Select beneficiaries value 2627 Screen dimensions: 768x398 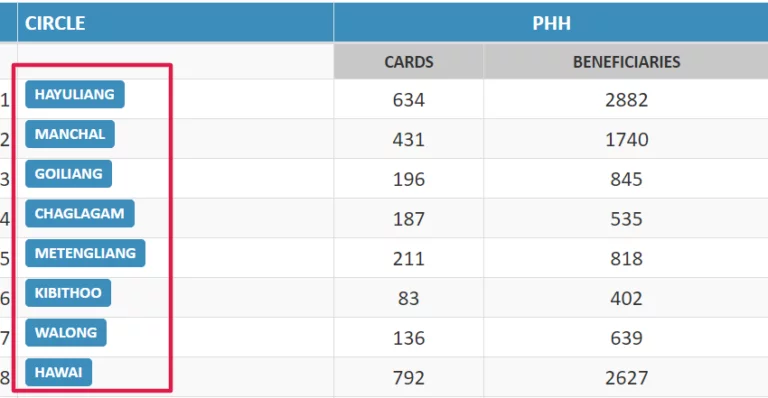(x=626, y=377)
